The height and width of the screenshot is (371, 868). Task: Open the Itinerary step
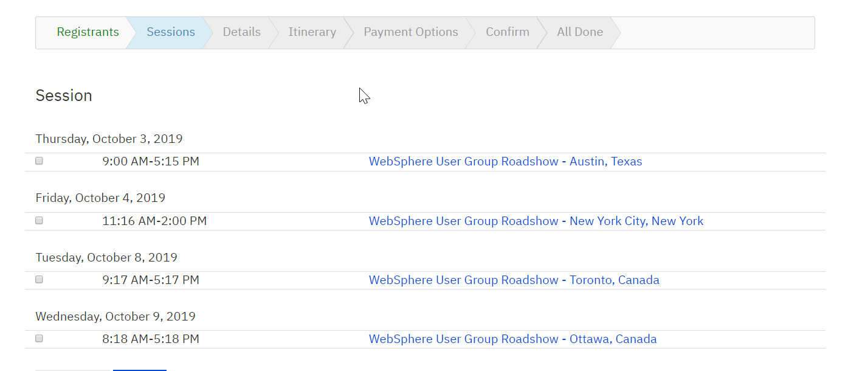point(312,32)
